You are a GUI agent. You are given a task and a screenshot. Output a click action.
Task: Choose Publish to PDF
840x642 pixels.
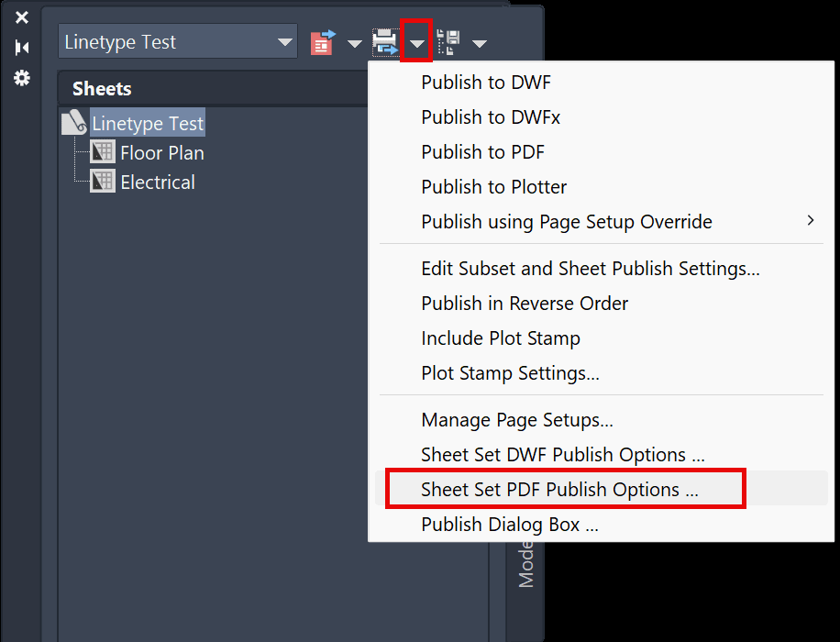(601, 152)
